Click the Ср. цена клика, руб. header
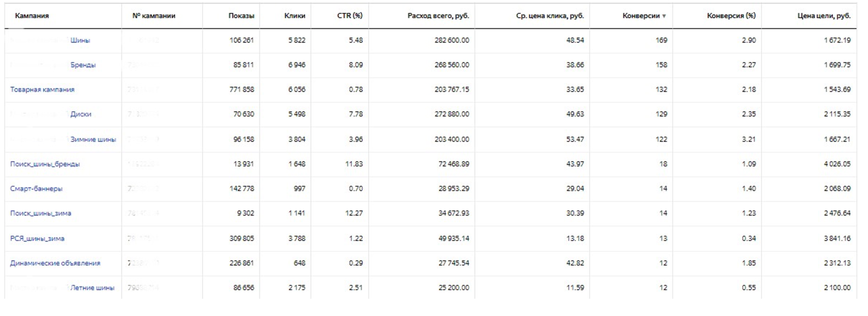This screenshot has height=316, width=868. pos(550,16)
